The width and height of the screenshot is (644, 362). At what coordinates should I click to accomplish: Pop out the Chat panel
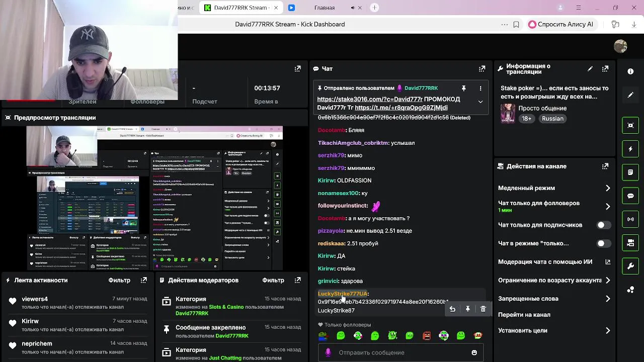coord(482,68)
